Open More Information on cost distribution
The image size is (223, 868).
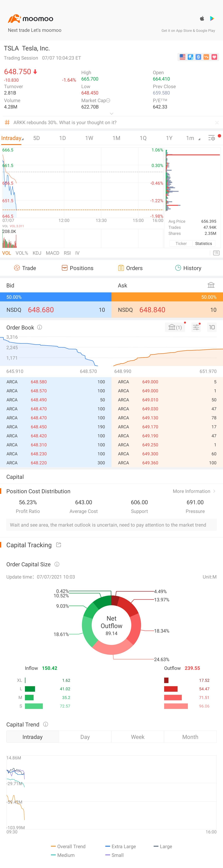pos(194,491)
